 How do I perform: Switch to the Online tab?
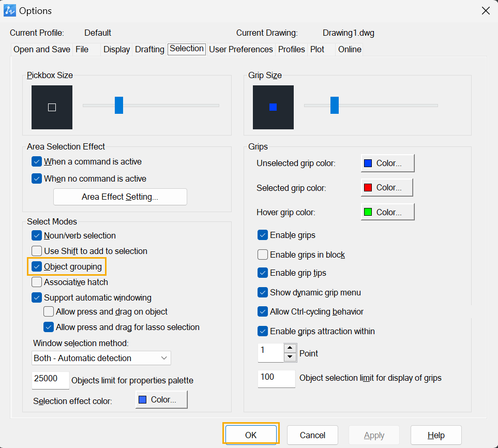pyautogui.click(x=350, y=49)
